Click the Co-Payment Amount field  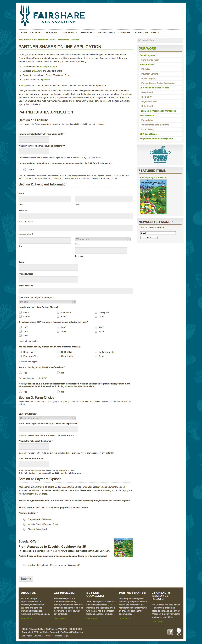pos(34,464)
